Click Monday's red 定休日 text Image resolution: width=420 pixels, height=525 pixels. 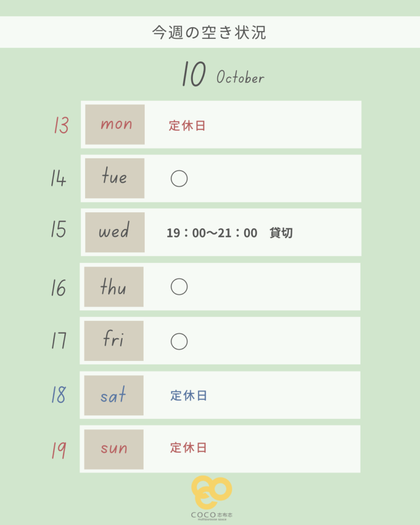187,126
